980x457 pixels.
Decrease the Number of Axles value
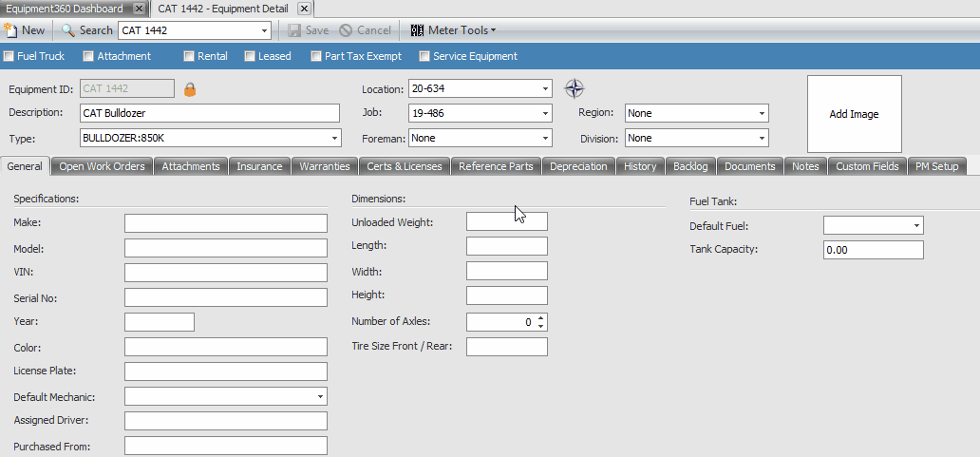tap(540, 326)
